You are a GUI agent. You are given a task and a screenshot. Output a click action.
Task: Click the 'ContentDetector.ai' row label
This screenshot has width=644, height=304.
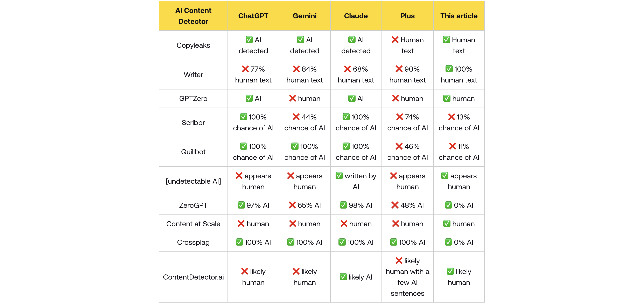tap(193, 277)
